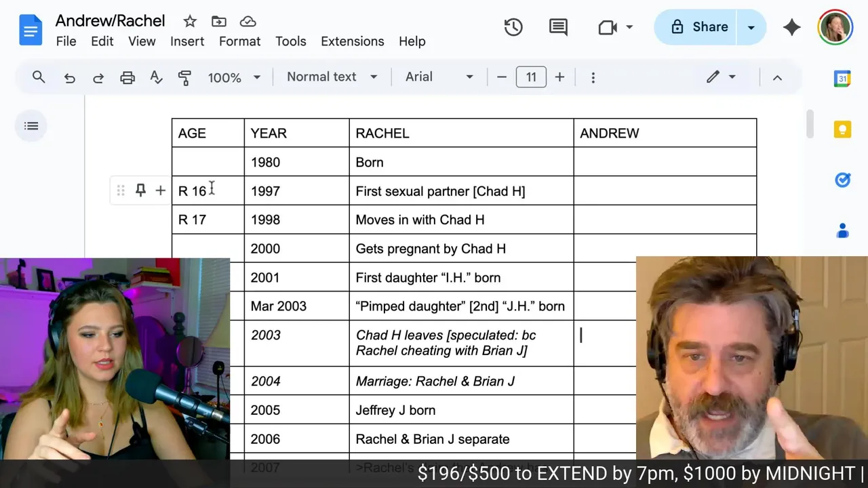Click the "R 16" age cell

tap(208, 191)
